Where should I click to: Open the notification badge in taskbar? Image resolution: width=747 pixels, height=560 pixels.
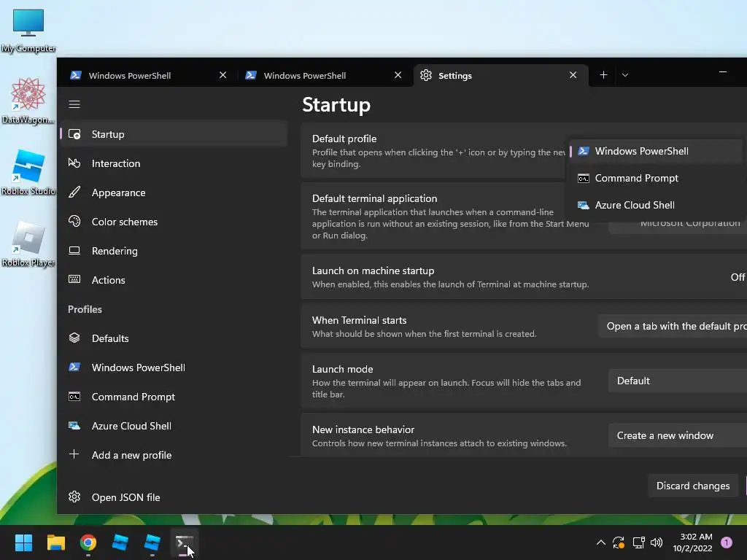pyautogui.click(x=727, y=542)
